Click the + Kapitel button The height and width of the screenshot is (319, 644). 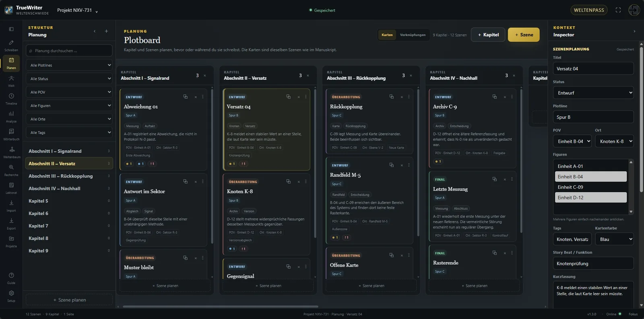pos(488,35)
